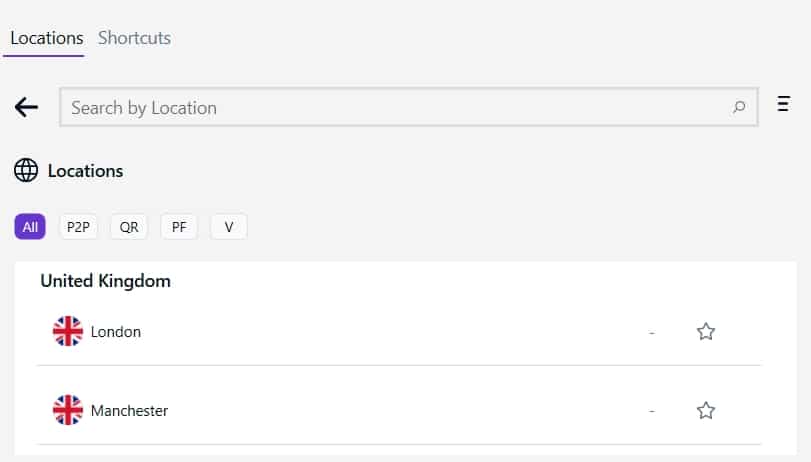Open the Locations tab
This screenshot has height=462, width=811.
(47, 38)
